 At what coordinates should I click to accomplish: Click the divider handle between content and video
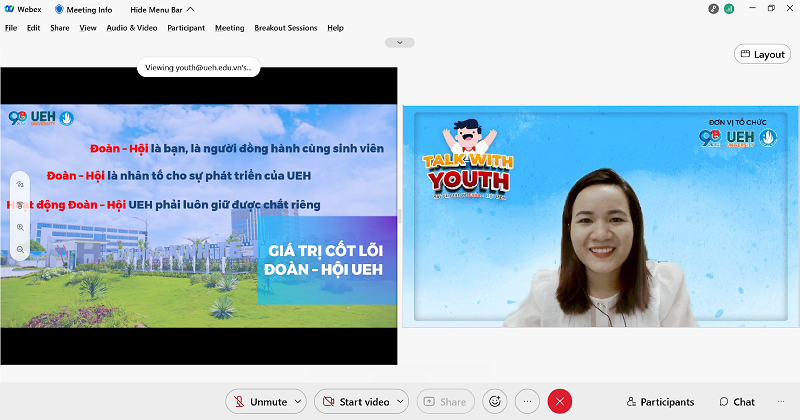click(x=400, y=216)
